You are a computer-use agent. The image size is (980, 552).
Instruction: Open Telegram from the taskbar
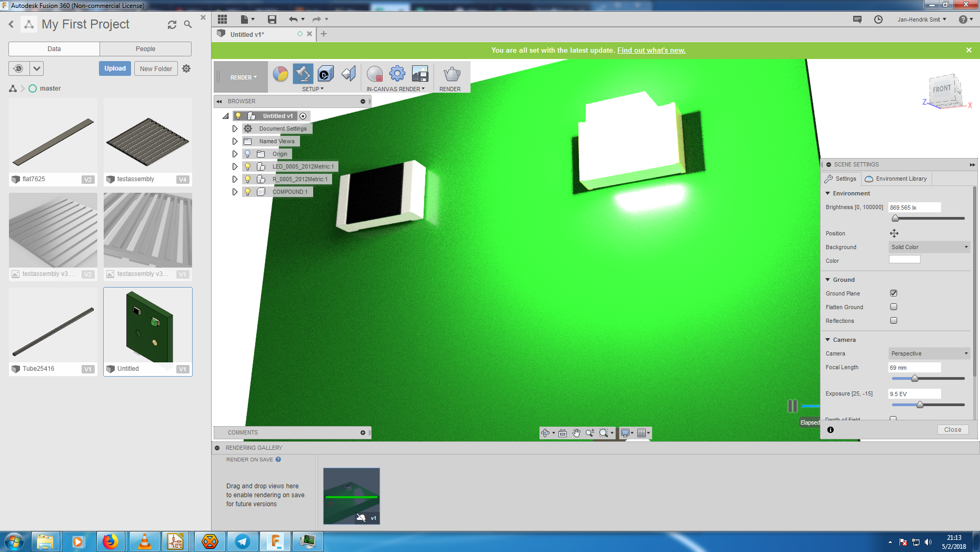pyautogui.click(x=243, y=541)
